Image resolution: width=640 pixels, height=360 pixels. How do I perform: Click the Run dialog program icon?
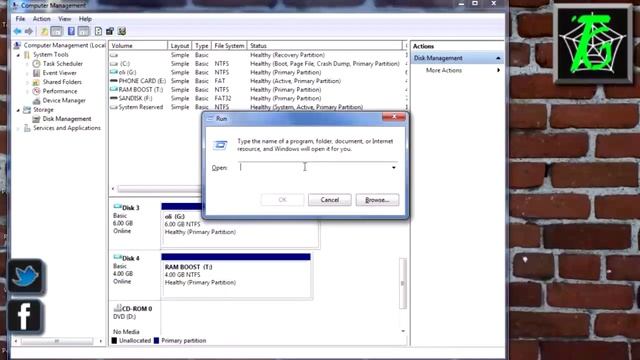[220, 145]
